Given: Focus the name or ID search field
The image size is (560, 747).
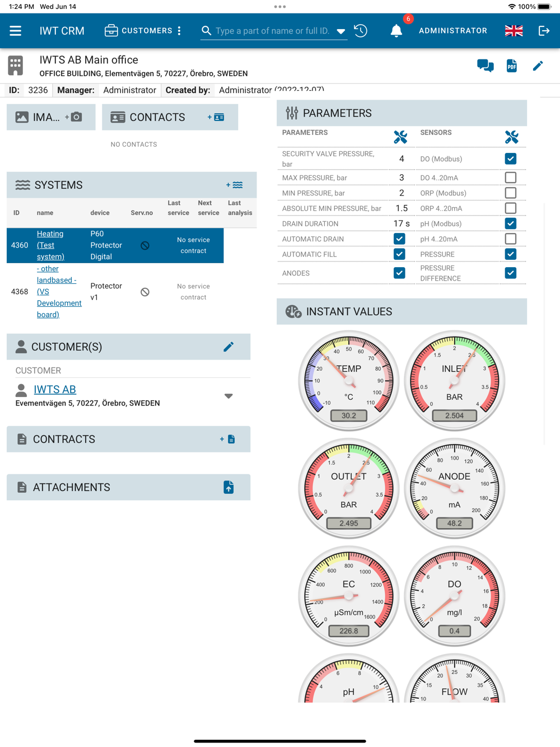Looking at the screenshot, I should [x=273, y=31].
